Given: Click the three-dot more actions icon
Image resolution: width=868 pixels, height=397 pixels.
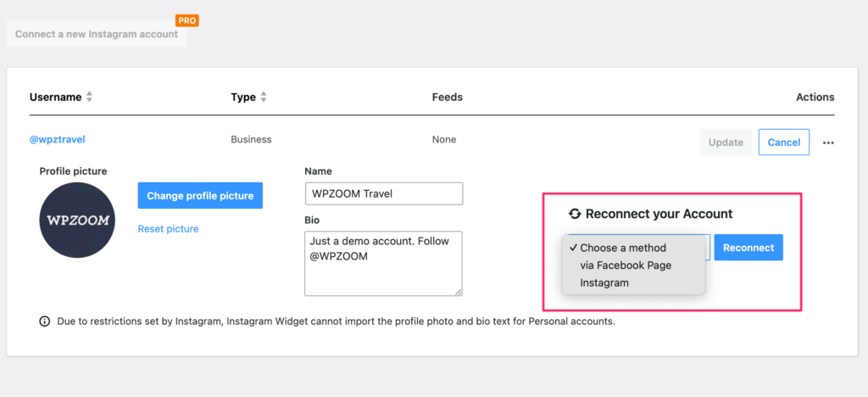Looking at the screenshot, I should (x=828, y=143).
